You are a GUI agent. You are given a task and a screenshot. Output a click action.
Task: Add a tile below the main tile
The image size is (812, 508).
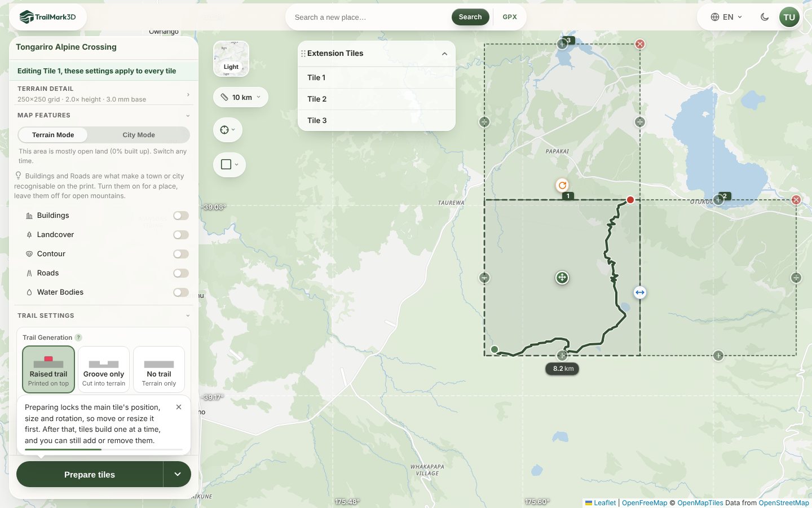tap(562, 356)
